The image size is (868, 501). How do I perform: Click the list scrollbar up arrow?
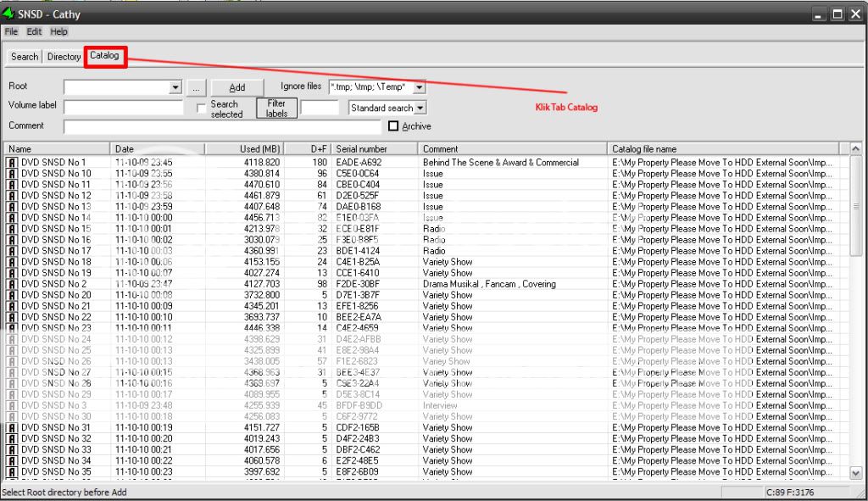(x=856, y=148)
